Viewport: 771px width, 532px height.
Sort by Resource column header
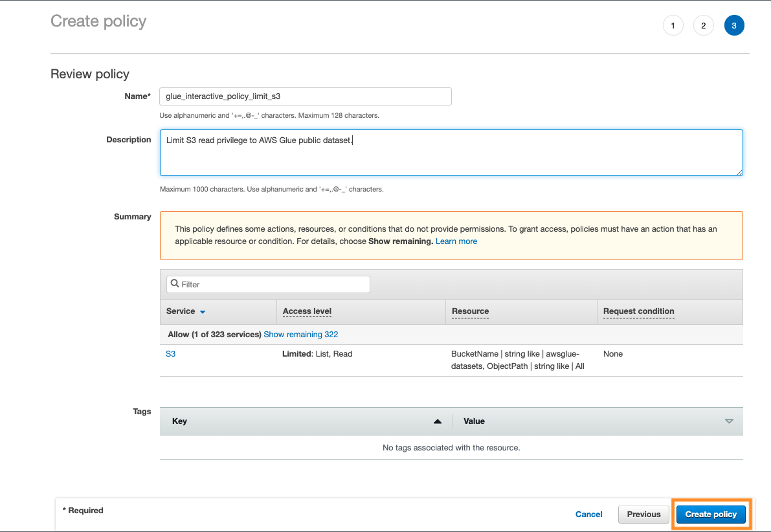tap(470, 311)
